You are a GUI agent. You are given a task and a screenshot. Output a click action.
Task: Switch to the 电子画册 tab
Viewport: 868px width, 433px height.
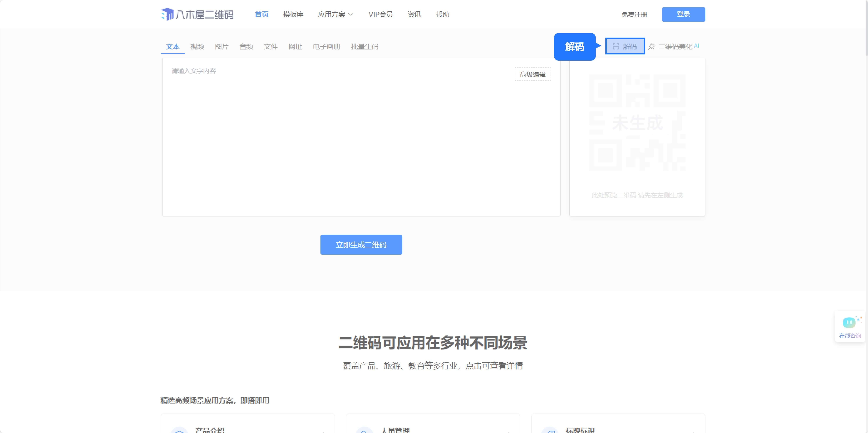point(326,47)
